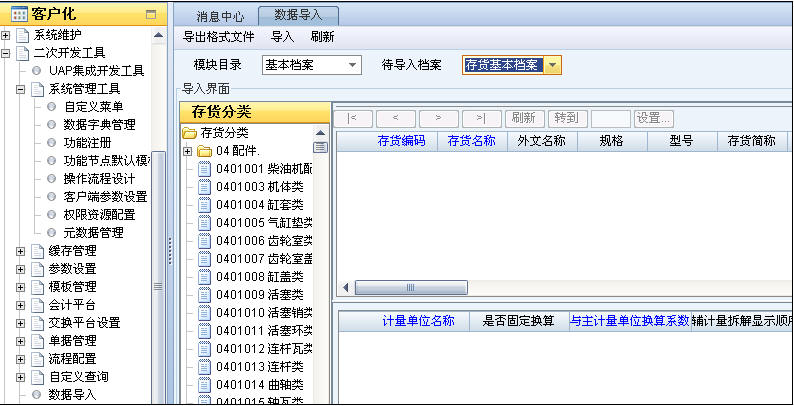The height and width of the screenshot is (406, 794).
Task: Collapse the 系统管理工具 tree node
Action: pyautogui.click(x=21, y=89)
